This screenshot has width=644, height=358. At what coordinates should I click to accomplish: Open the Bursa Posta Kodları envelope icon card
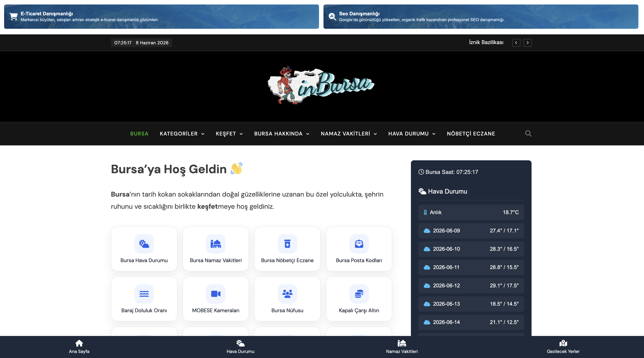point(359,249)
